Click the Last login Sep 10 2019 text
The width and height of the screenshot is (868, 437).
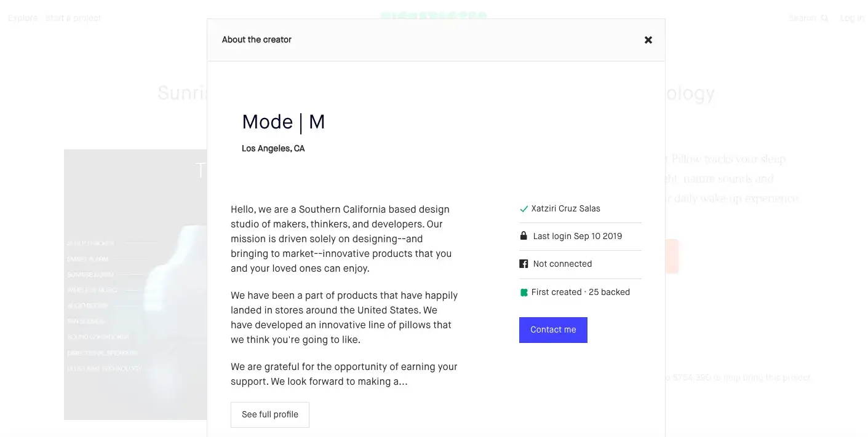click(577, 237)
